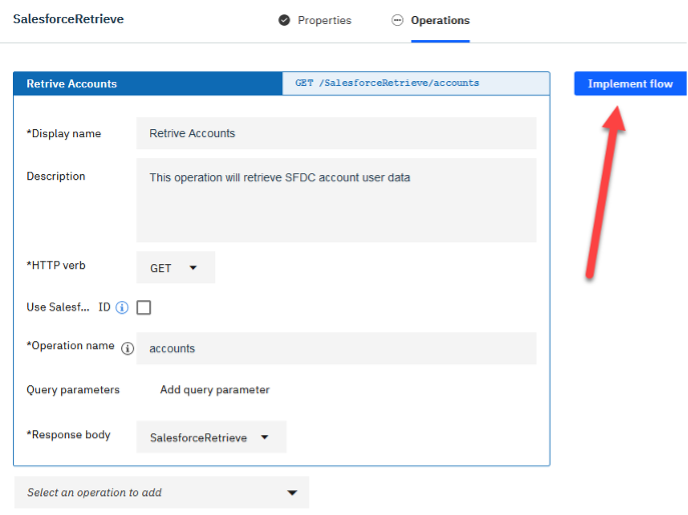Expand the Response body SalesforceRetrieve dropdown
This screenshot has width=688, height=515.
pos(211,437)
